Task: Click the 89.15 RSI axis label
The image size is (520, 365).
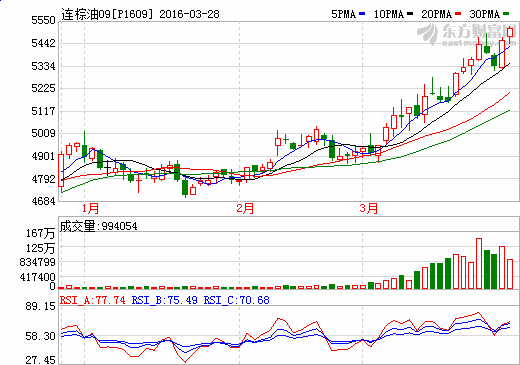Action: (40, 306)
